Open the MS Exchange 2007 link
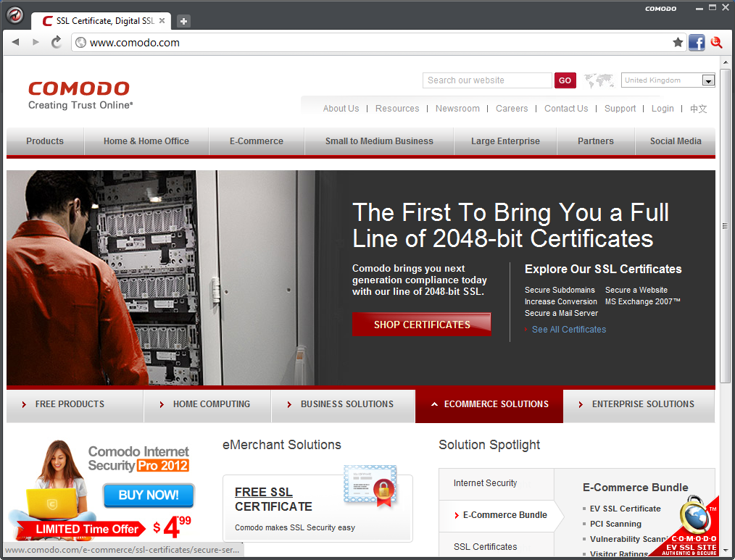Viewport: 735px width, 560px height. [642, 302]
